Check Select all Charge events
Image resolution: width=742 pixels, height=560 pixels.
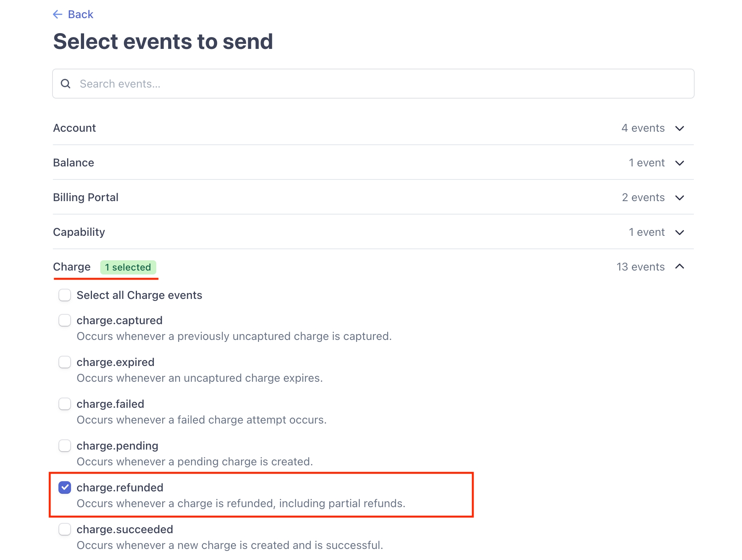pyautogui.click(x=65, y=295)
